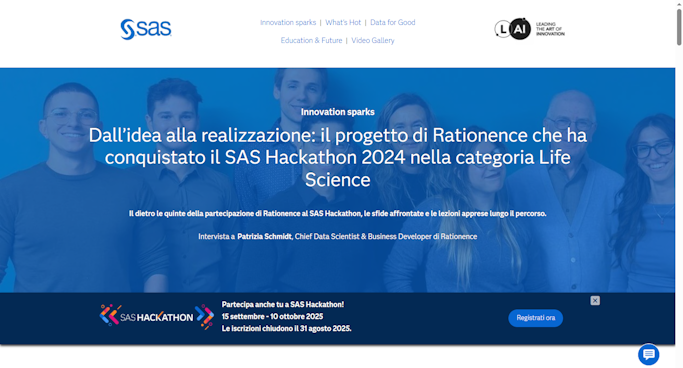The image size is (683, 368).
Task: Click 'Le iscrizioni chiudono il 31 agosto 2025' text
Action: coord(287,328)
